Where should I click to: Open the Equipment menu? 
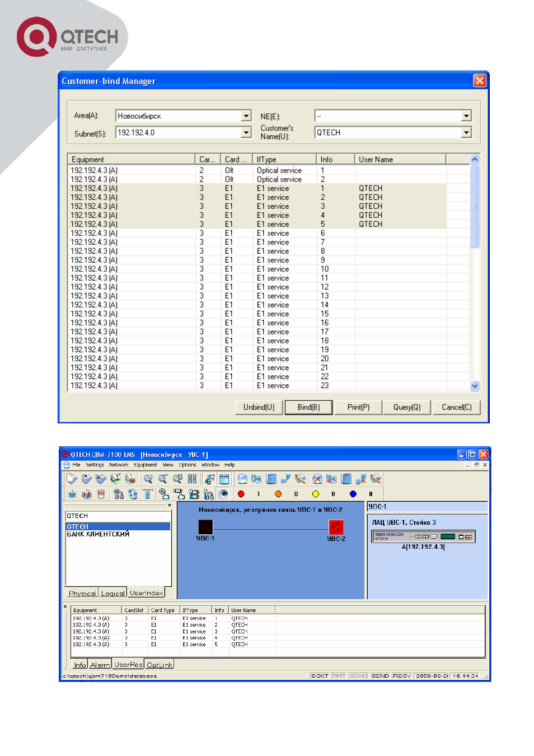click(146, 465)
